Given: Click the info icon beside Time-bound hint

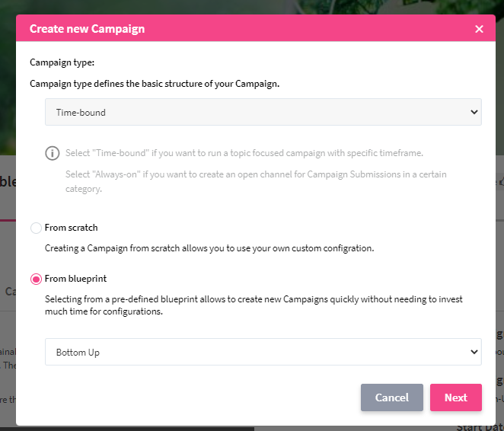Looking at the screenshot, I should (52, 153).
